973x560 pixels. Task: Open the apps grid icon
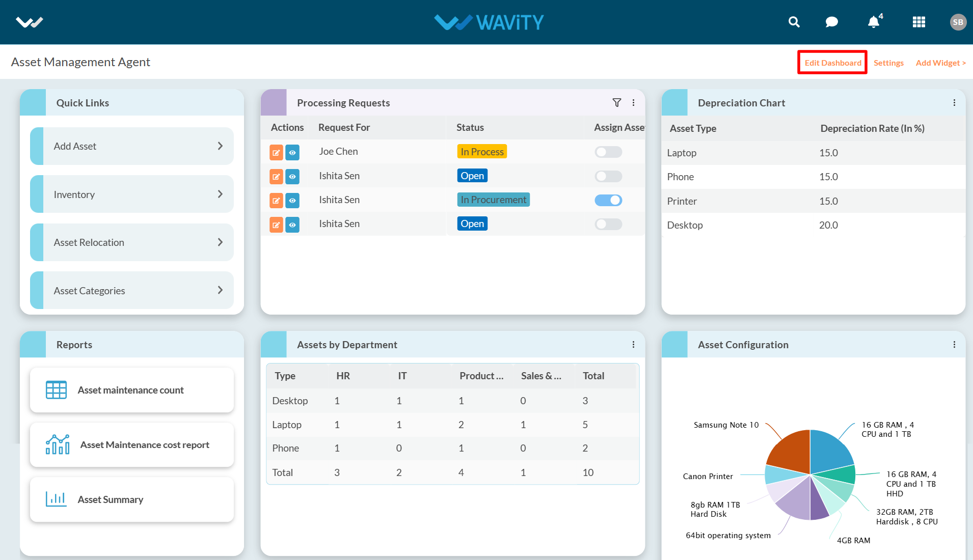pos(919,22)
